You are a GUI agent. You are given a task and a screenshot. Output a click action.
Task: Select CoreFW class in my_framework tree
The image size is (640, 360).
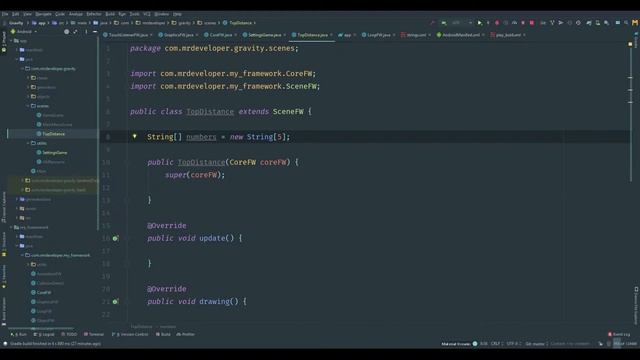point(44,293)
